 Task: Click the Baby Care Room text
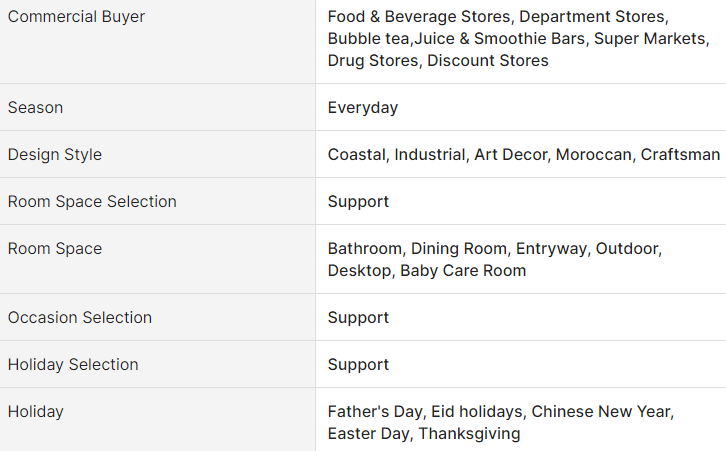(463, 270)
